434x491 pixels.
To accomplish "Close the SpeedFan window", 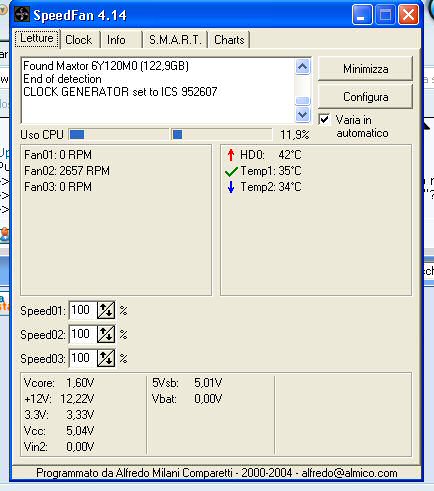I will tap(409, 15).
